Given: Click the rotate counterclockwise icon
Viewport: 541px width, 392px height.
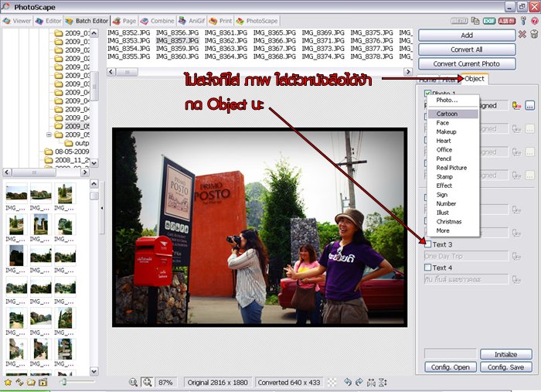Looking at the screenshot, I should tap(348, 383).
